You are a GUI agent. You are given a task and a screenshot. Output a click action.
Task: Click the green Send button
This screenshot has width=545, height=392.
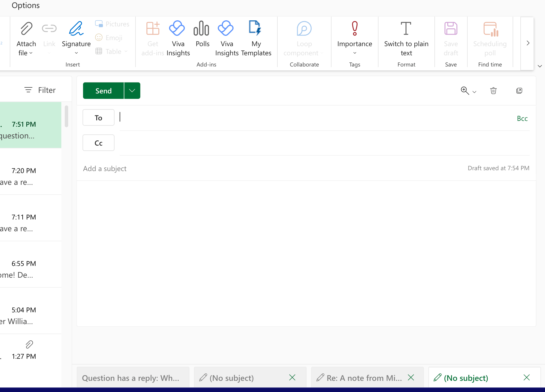tap(103, 91)
